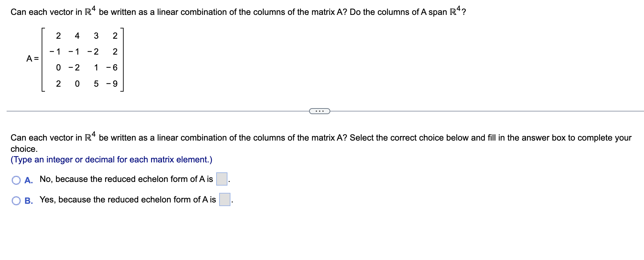Select radio button for choice A

tap(16, 180)
